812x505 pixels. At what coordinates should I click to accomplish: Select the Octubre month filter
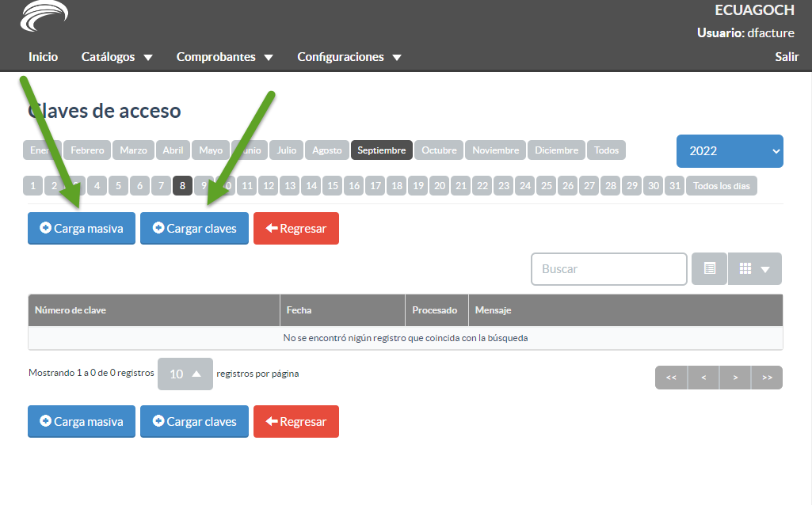pyautogui.click(x=439, y=150)
